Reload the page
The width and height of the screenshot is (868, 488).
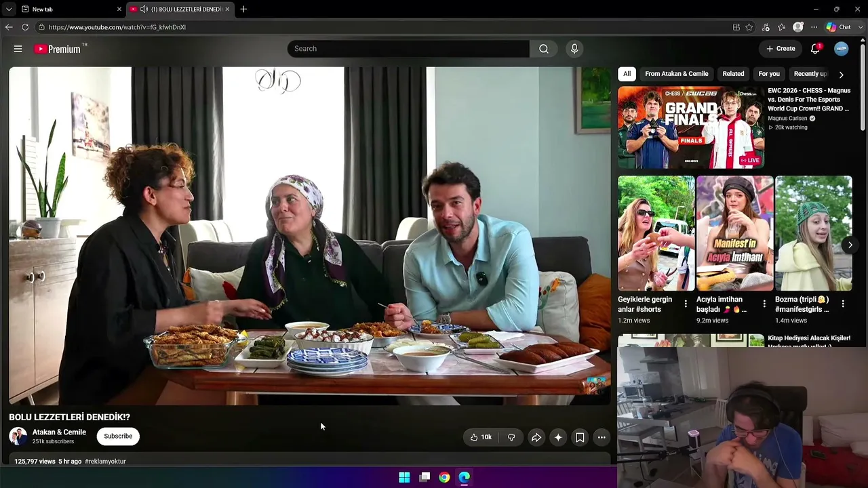[25, 27]
